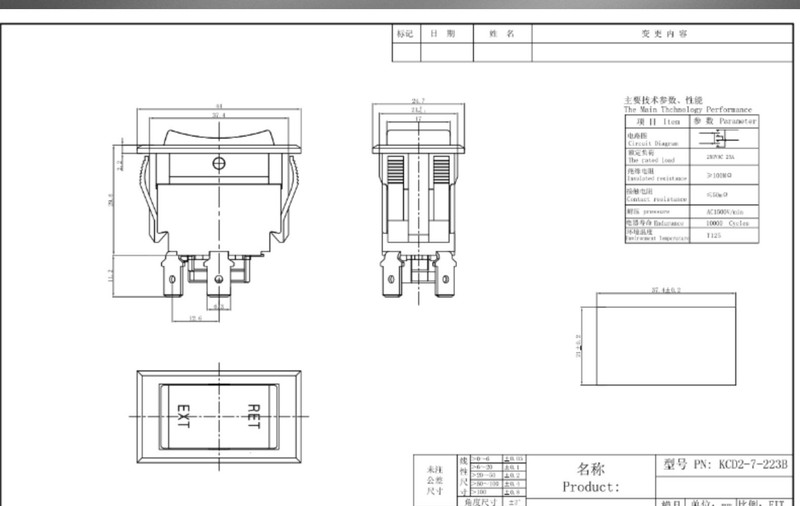Viewport: 800px width, 506px height.
Task: Click the ±0.1 tolerance value
Action: (513, 467)
